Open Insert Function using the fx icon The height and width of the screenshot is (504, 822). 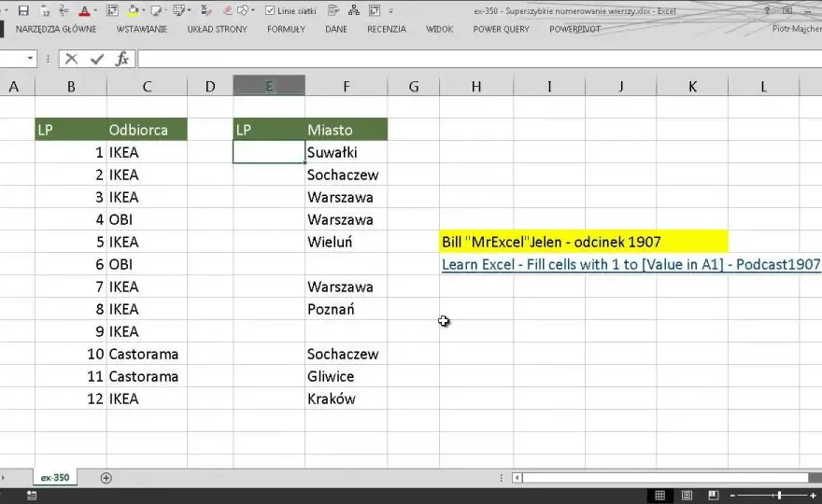[x=121, y=59]
